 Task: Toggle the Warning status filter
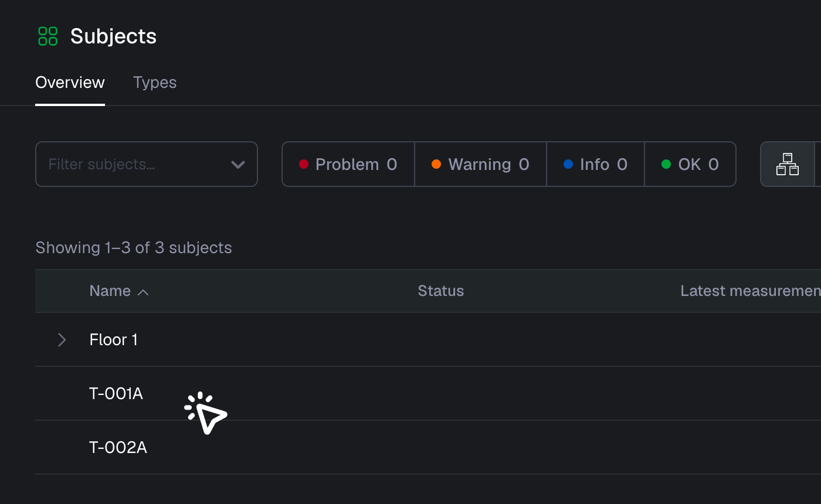(481, 164)
